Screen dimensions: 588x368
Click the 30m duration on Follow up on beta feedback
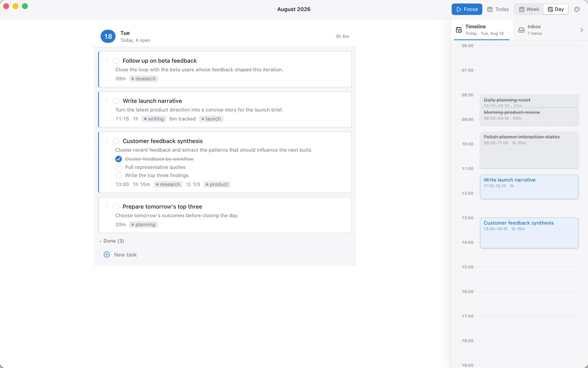pyautogui.click(x=120, y=79)
